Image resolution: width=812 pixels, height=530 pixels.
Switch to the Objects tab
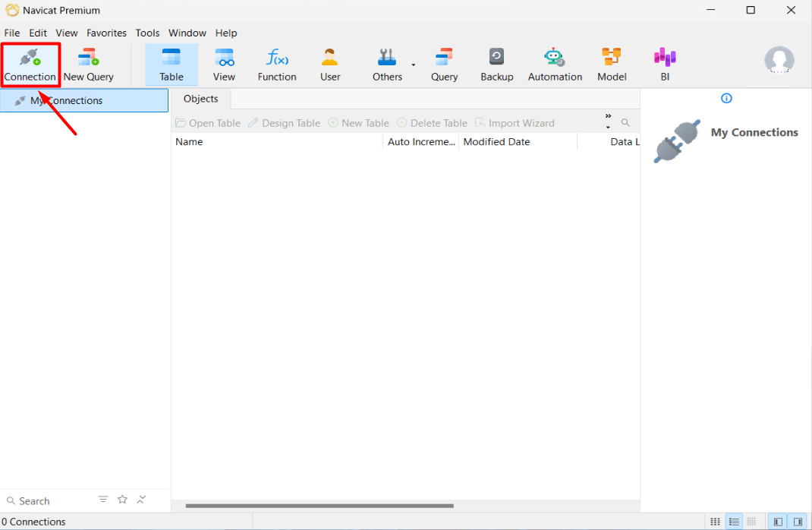(x=201, y=99)
